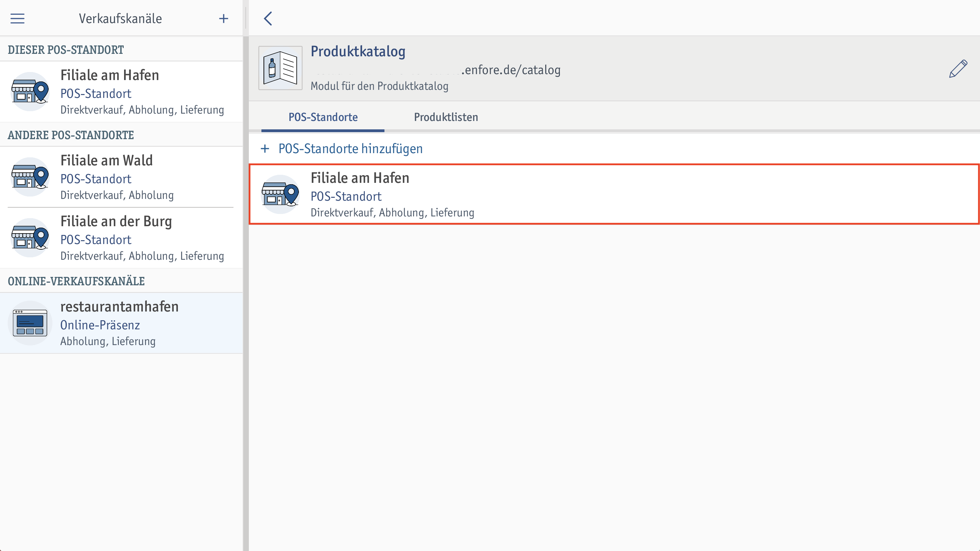
Task: Click the restaurantamhafen web page icon
Action: [30, 323]
